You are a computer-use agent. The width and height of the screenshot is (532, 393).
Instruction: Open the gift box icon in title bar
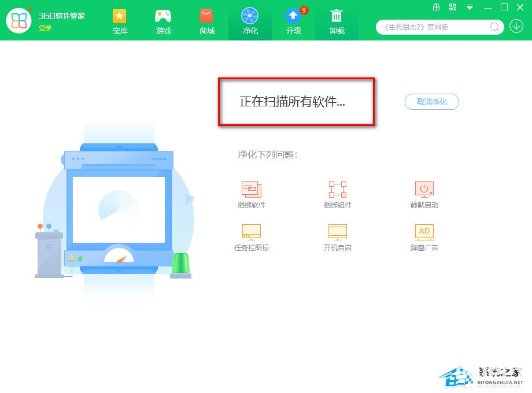(437, 7)
